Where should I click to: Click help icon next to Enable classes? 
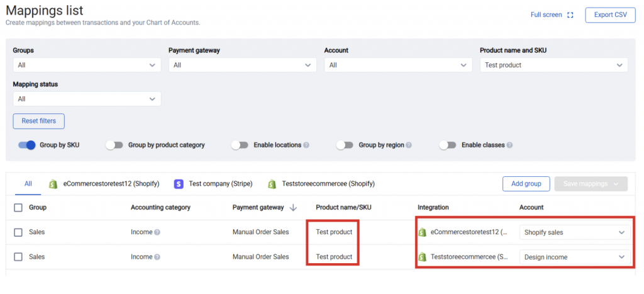click(x=509, y=145)
